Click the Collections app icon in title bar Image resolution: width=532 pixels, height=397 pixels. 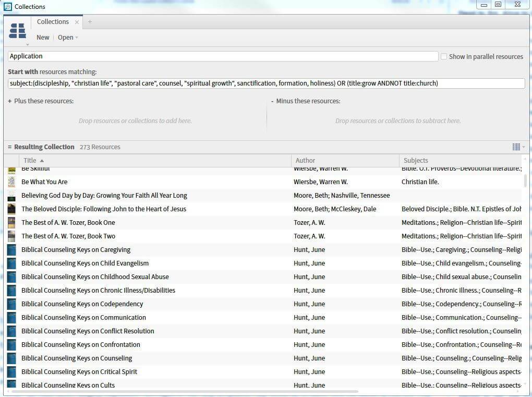click(x=7, y=7)
